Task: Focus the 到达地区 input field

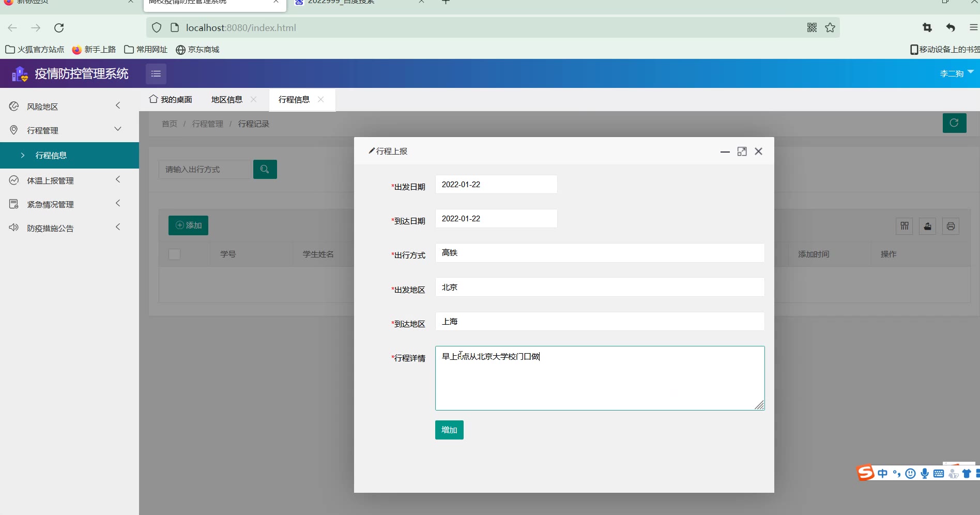Action: [600, 321]
